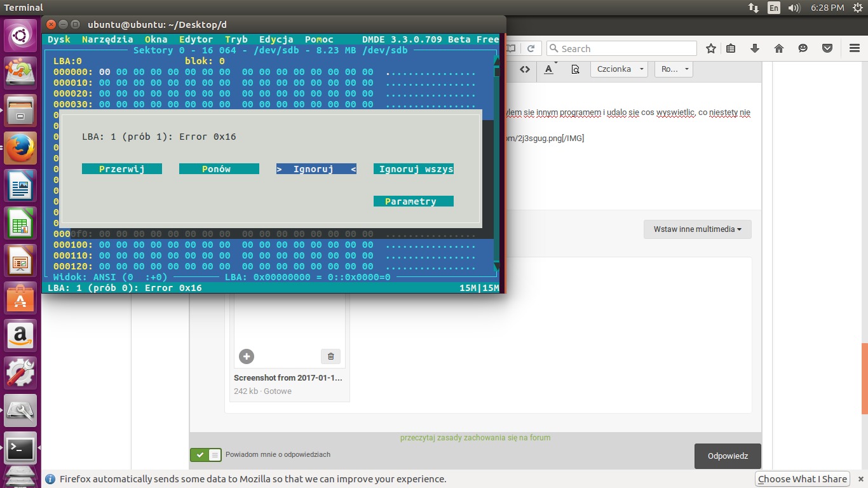Open the Firefox downloads arrow
This screenshot has height=488, width=868.
point(755,48)
